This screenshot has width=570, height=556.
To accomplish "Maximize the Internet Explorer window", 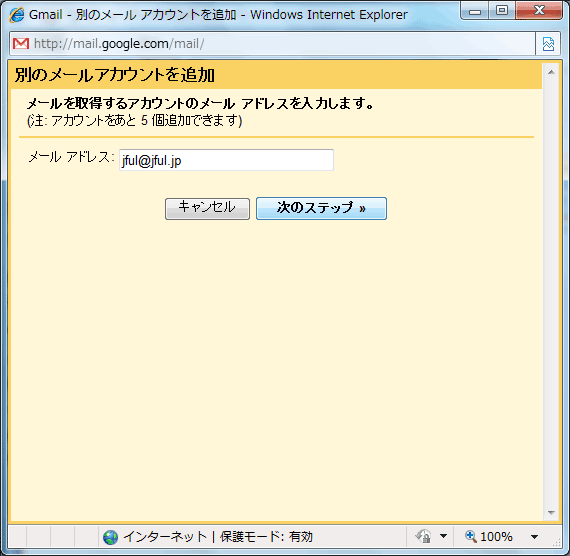I will coord(502,11).
